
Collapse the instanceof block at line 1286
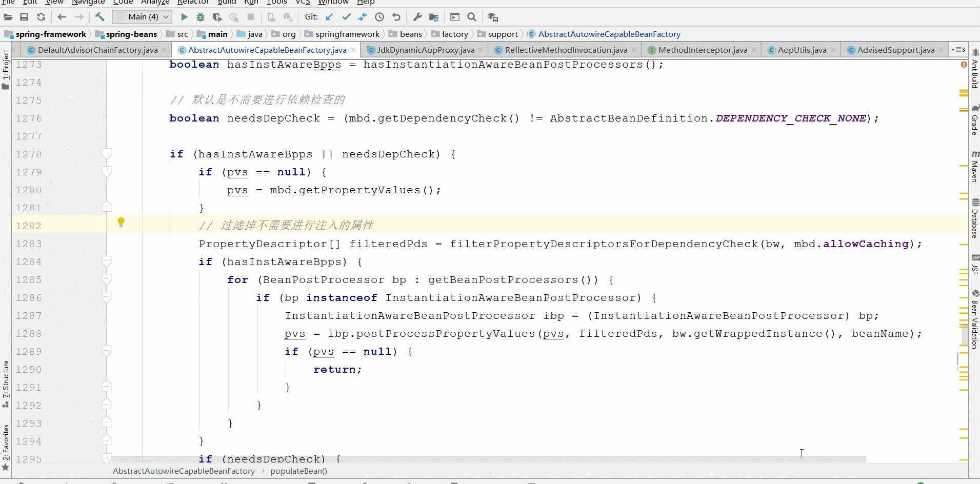tap(107, 297)
